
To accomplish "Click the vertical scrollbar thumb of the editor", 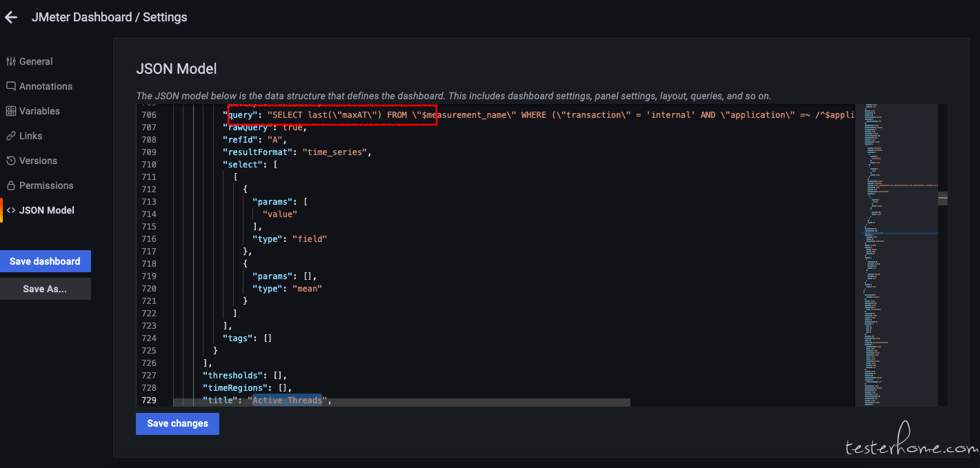I will pyautogui.click(x=943, y=199).
